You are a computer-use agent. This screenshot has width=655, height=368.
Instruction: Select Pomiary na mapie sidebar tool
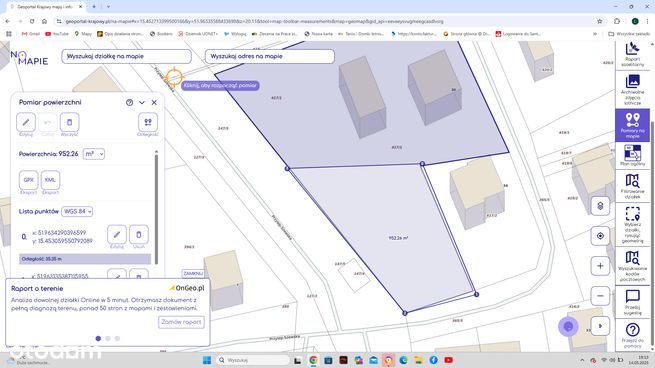(632, 125)
